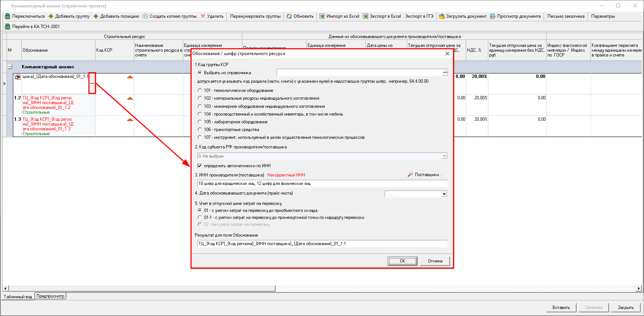The image size is (644, 316).
Task: Switch to the 'Предпросмотр' tab
Action: coord(51,296)
